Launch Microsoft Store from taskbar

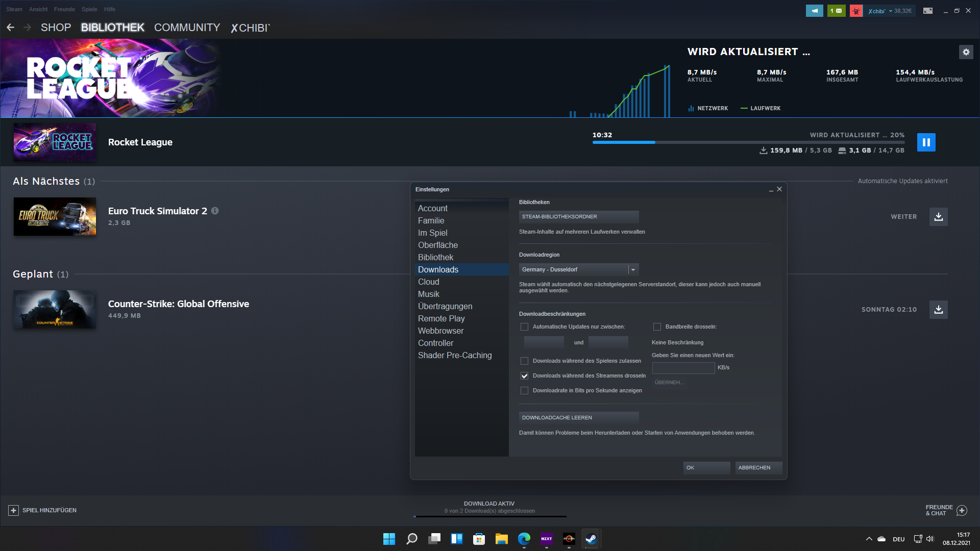tap(479, 539)
